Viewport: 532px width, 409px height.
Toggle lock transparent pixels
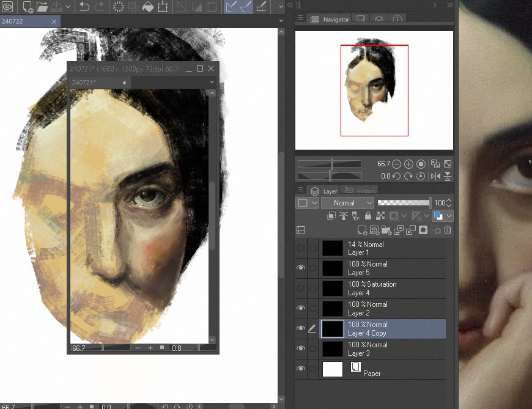tap(380, 216)
